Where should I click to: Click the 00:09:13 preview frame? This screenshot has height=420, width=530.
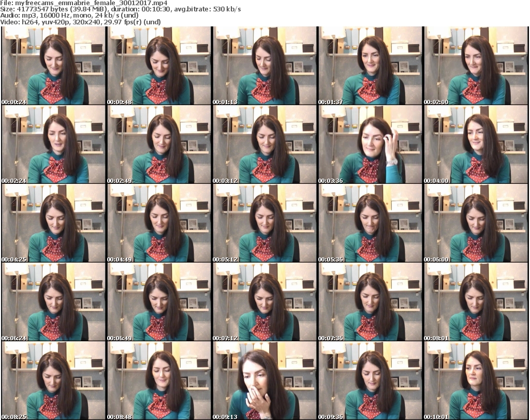coord(264,381)
